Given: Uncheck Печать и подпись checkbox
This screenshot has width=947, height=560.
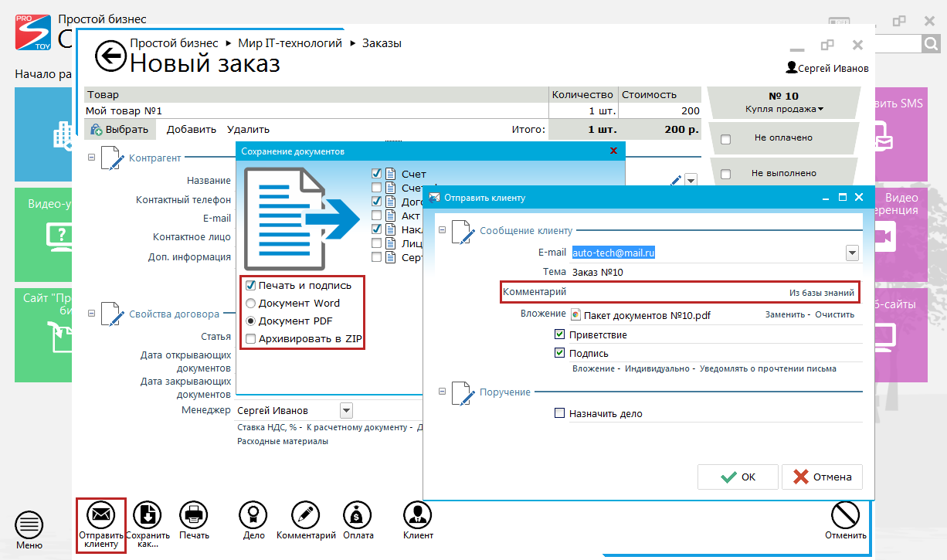Looking at the screenshot, I should coord(250,285).
